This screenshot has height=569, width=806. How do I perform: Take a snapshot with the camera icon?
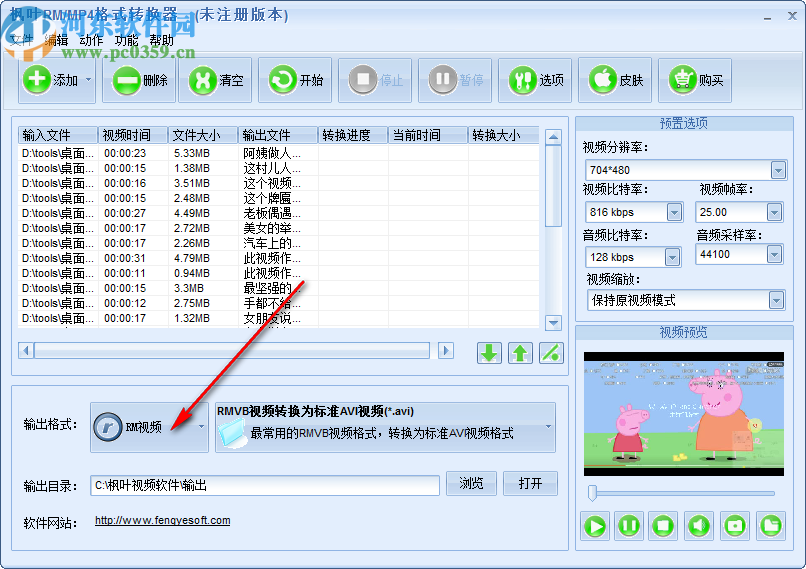pyautogui.click(x=735, y=526)
